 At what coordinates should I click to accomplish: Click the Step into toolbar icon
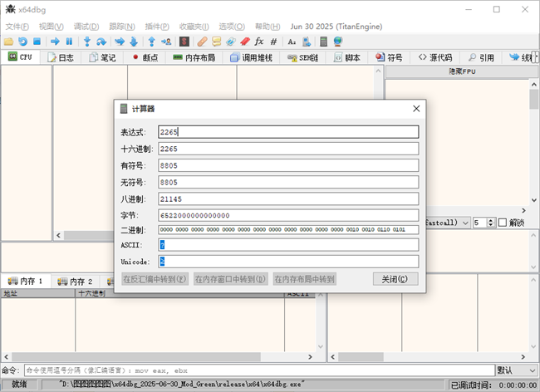(86, 41)
